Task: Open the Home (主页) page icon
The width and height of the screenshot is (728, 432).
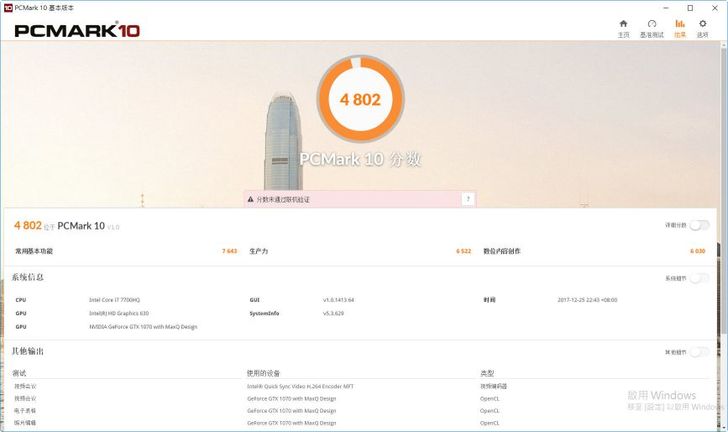Action: 623,24
